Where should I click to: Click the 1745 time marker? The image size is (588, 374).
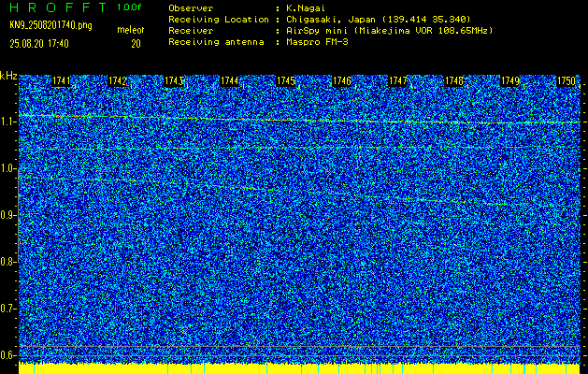[286, 81]
